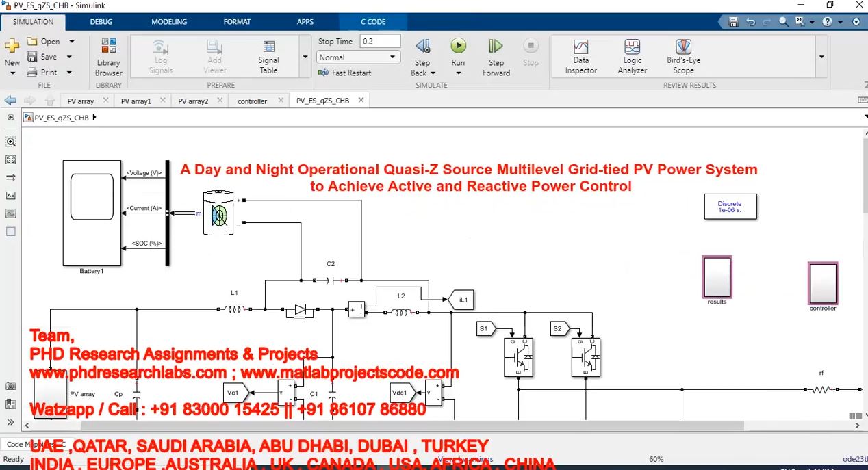Open the Save dropdown arrow
The width and height of the screenshot is (868, 470).
point(70,57)
